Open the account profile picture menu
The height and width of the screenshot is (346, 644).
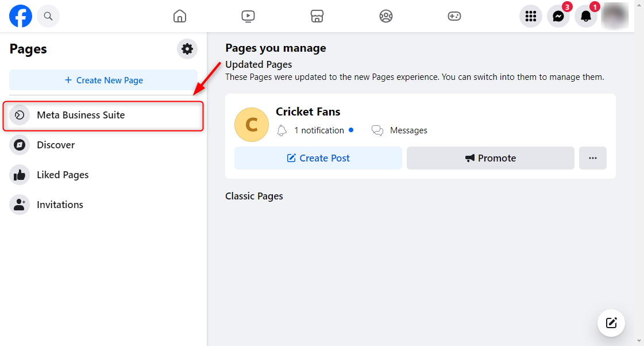point(615,16)
